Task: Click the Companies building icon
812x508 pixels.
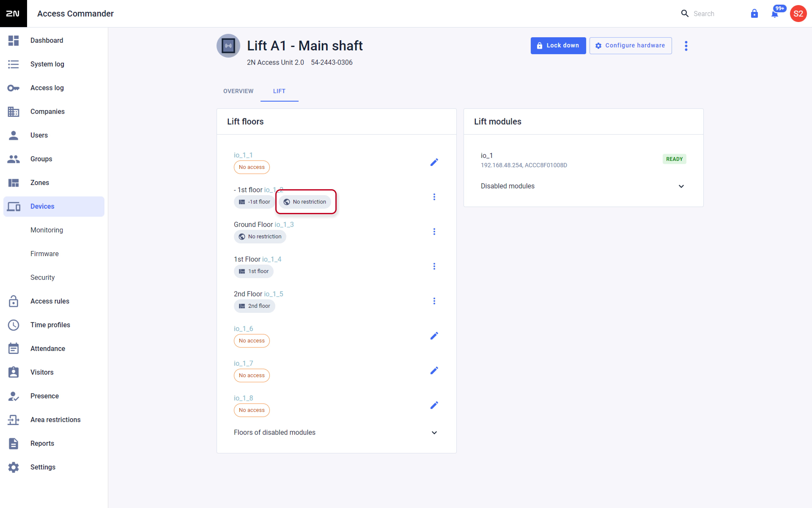Action: [13, 112]
